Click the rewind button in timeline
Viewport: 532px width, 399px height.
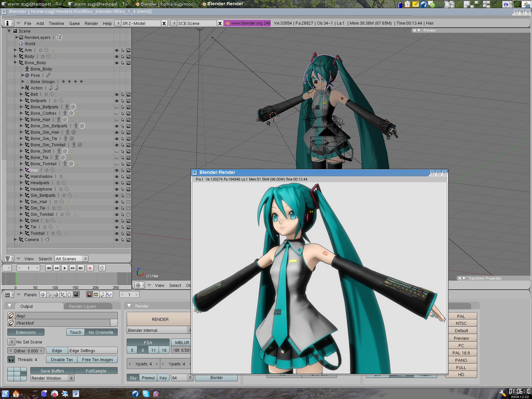click(x=57, y=268)
